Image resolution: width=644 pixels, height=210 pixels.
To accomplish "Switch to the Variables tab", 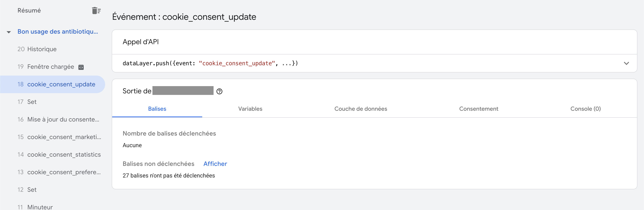I will point(250,109).
